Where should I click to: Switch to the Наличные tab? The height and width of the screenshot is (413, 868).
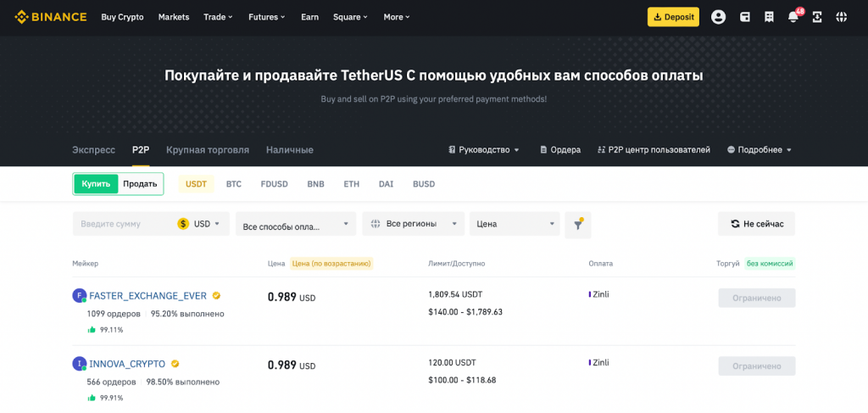coord(290,149)
